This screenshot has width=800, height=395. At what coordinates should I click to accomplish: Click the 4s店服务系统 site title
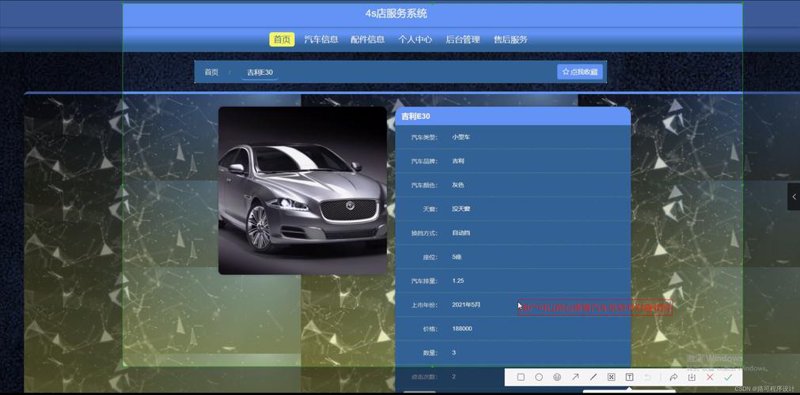[x=396, y=14]
